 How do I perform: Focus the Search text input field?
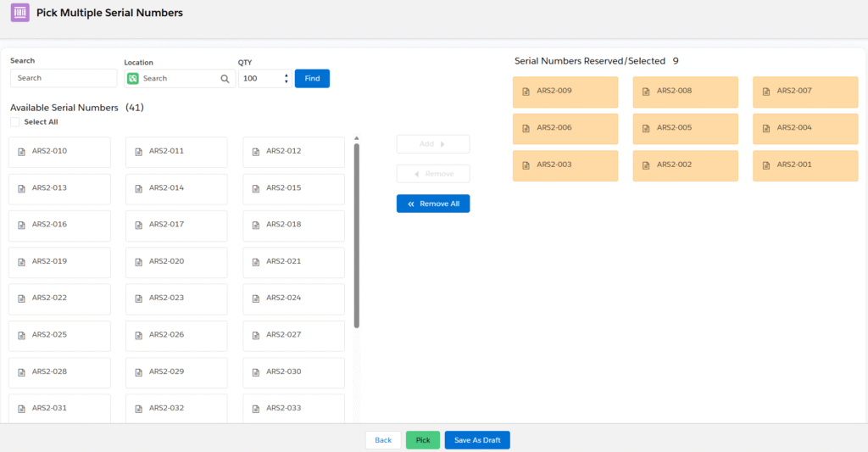(64, 78)
